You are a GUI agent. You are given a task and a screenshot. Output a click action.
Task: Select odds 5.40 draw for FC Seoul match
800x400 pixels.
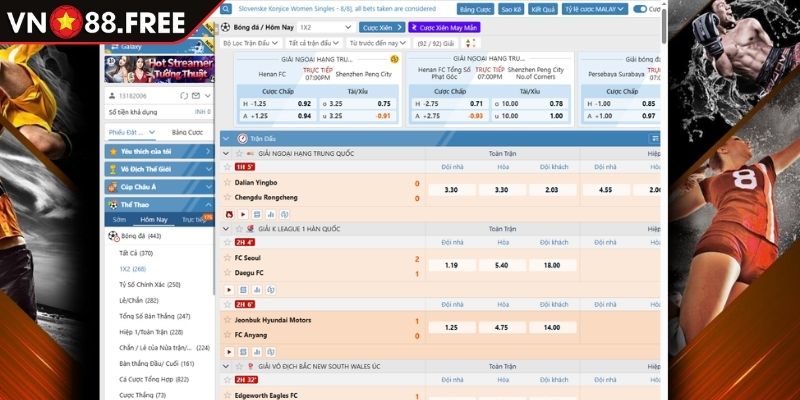[501, 265]
